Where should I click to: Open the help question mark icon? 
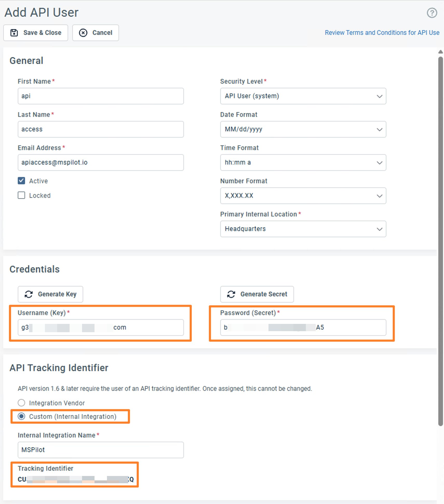click(432, 13)
